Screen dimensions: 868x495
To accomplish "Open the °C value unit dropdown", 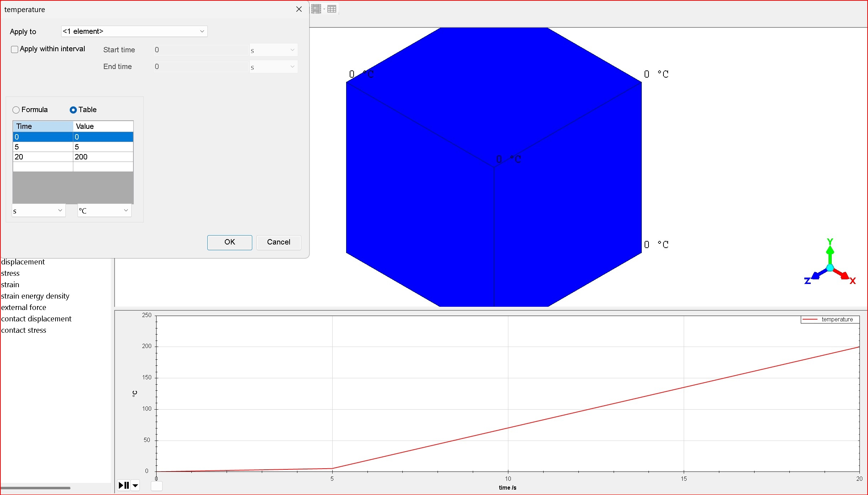I will tap(104, 211).
